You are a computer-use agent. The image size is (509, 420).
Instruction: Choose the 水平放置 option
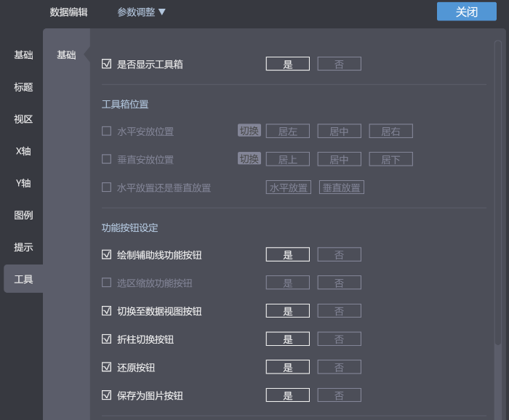288,187
